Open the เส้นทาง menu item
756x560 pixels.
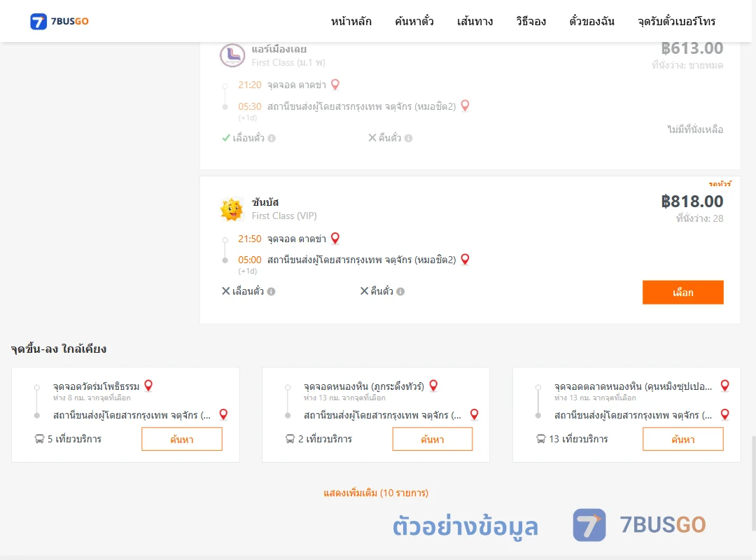click(x=475, y=21)
